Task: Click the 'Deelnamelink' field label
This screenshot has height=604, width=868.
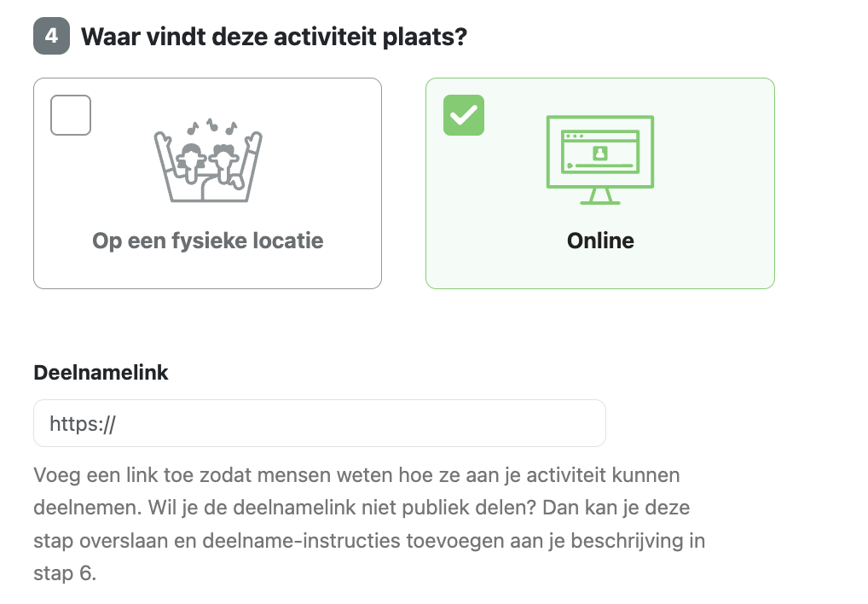Action: 101,373
